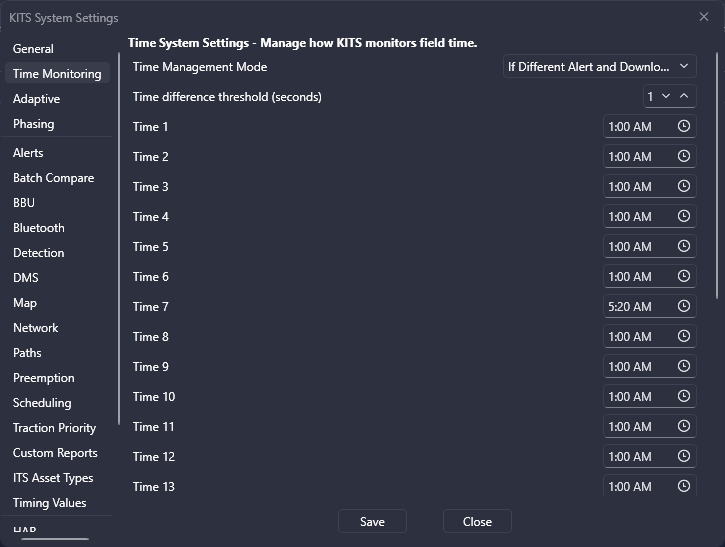Click the Close button
Screen dimensions: 725x547
(x=477, y=521)
